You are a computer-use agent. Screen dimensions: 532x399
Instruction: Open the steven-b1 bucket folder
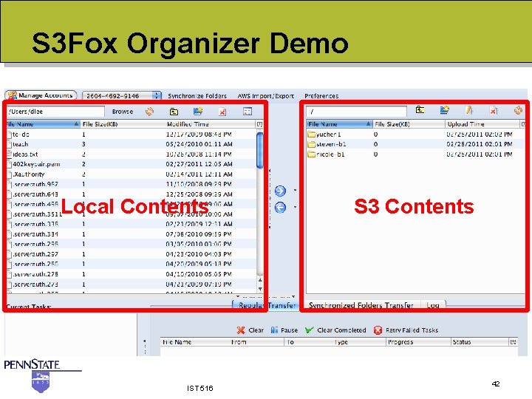tap(415, 144)
